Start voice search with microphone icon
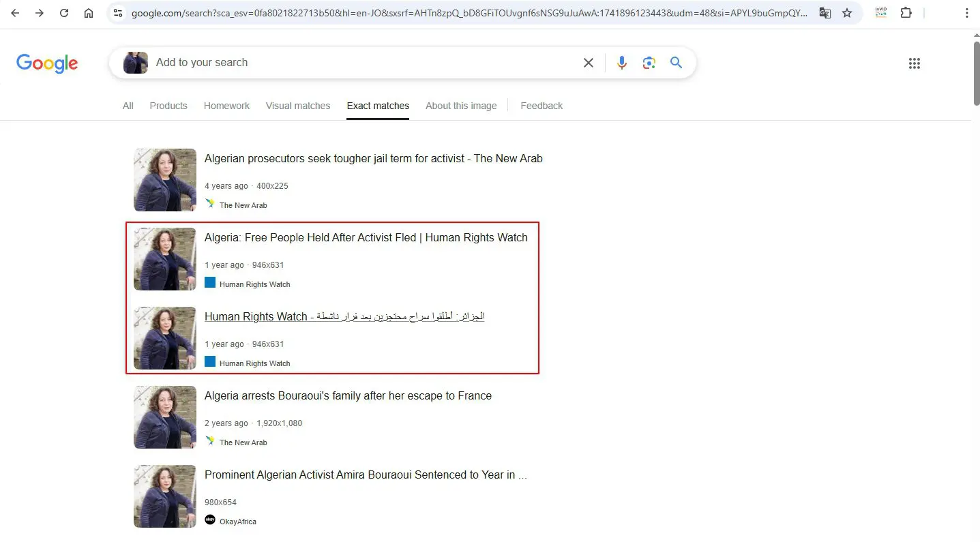980x542 pixels. [621, 63]
